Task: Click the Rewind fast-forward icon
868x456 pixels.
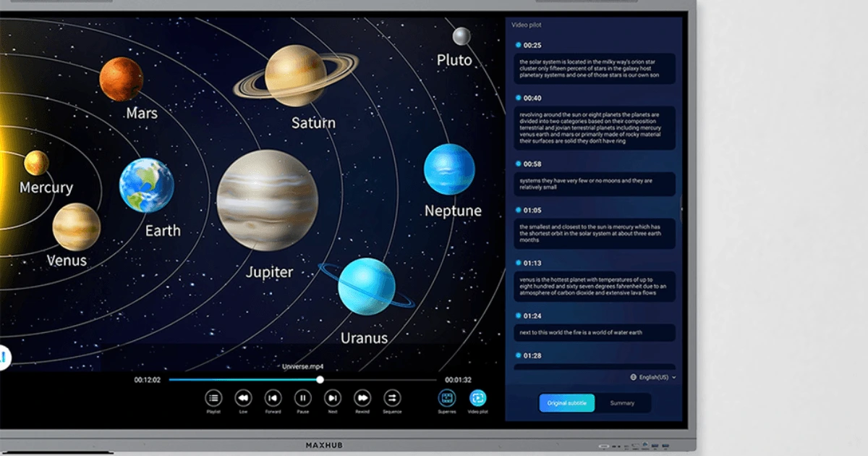Action: [362, 398]
